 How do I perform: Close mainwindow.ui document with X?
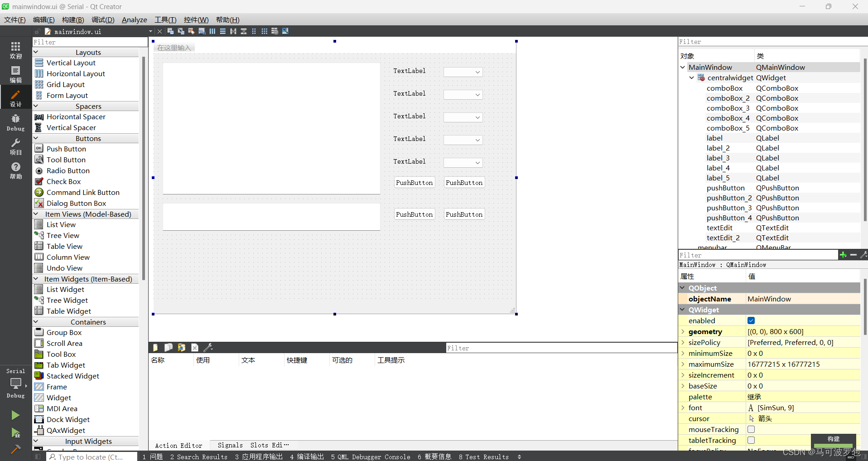[159, 31]
